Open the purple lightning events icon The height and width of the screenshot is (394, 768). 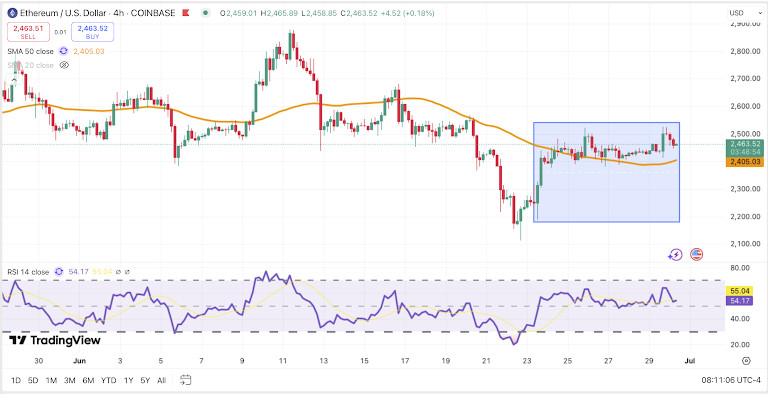(675, 254)
